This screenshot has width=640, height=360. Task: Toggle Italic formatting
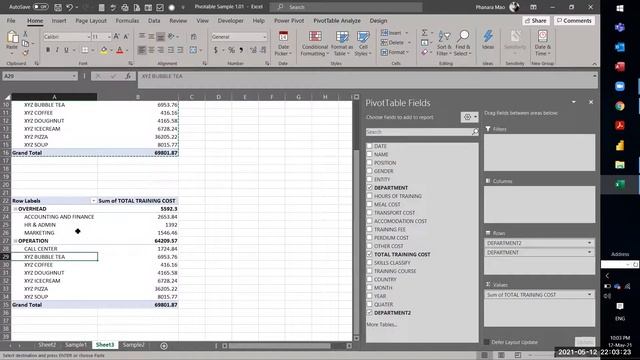[57, 50]
